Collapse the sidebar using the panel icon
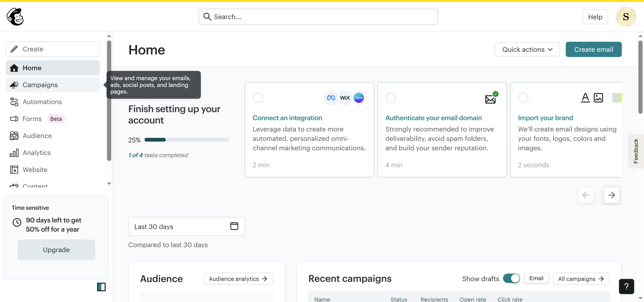The image size is (644, 302). 101,287
